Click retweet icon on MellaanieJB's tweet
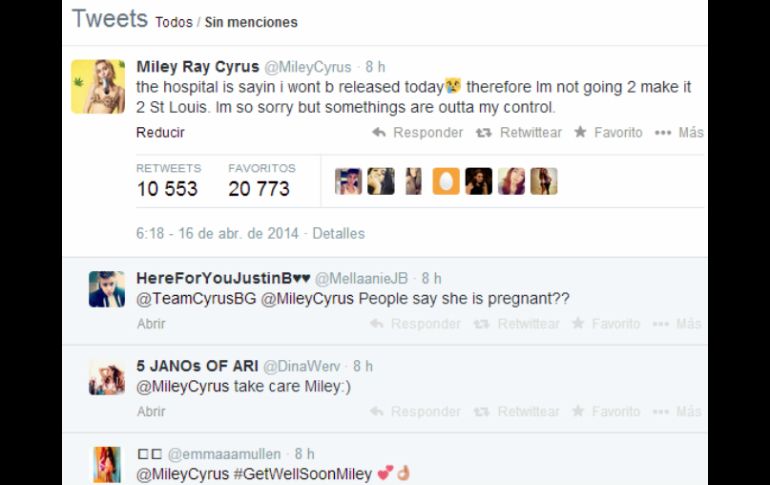Screen dimensions: 770x485 click(x=481, y=324)
